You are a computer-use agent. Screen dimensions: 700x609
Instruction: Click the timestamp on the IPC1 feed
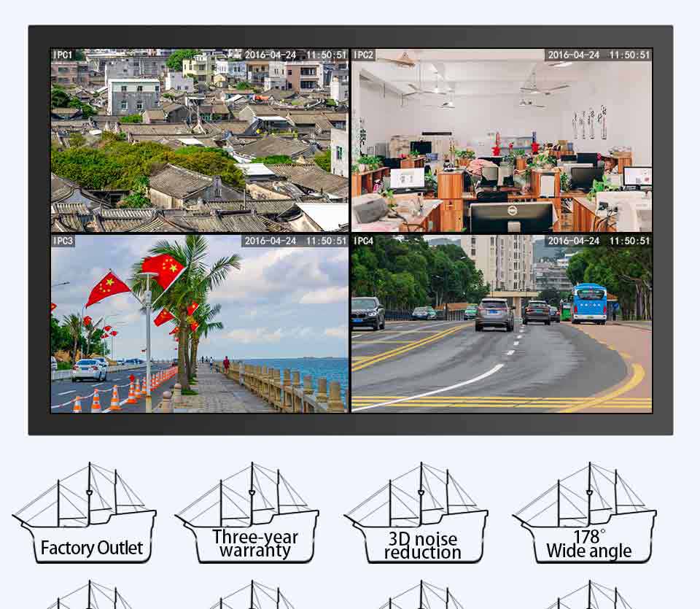pyautogui.click(x=295, y=55)
